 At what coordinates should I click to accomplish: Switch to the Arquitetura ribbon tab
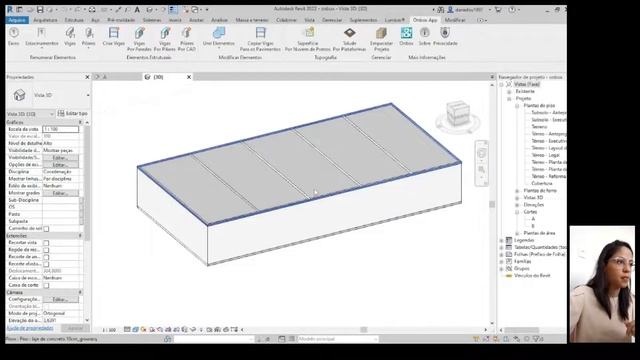coord(45,20)
